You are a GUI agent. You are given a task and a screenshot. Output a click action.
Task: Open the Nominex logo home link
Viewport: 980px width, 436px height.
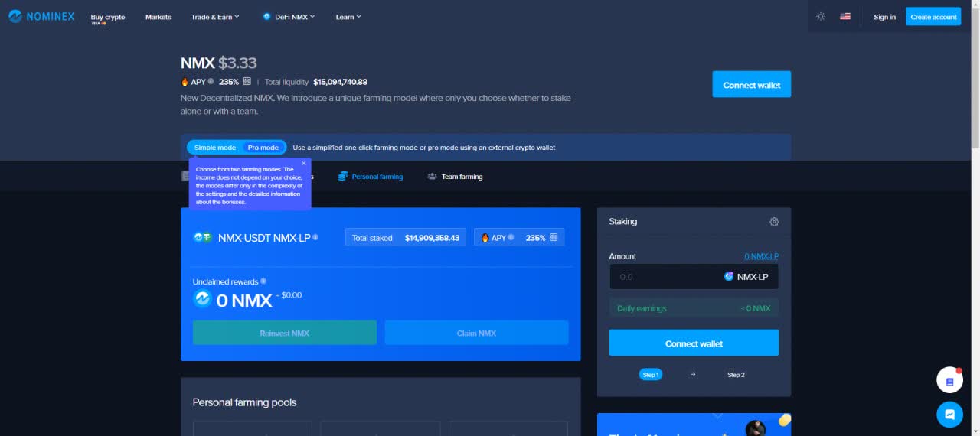click(41, 16)
